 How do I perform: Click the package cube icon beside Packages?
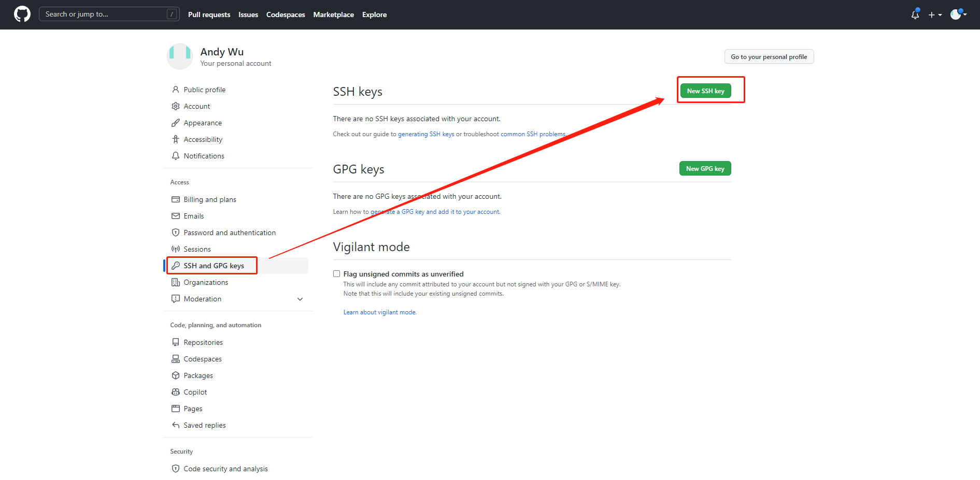point(176,375)
